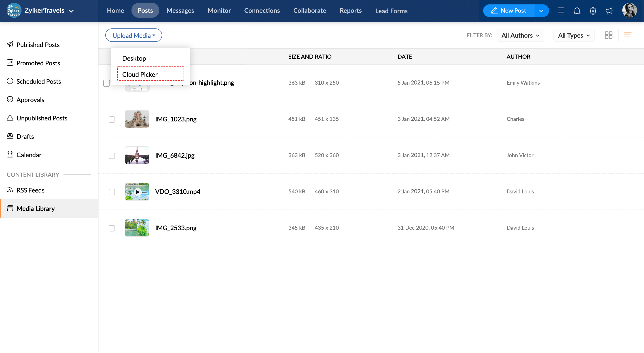644x353 pixels.
Task: Open the IMG_6842.jpg Eiffel Tower thumbnail
Action: click(x=137, y=155)
